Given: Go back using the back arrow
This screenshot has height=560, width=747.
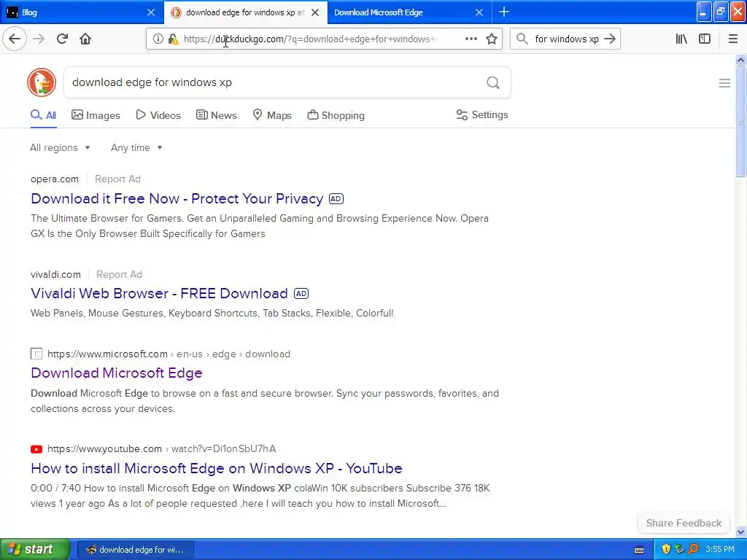Looking at the screenshot, I should coord(15,39).
